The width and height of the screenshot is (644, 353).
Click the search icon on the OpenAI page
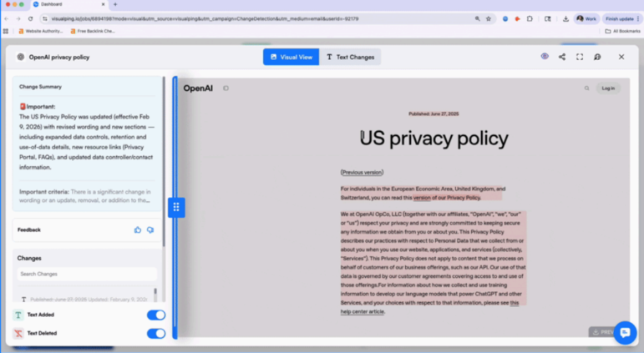tap(587, 88)
